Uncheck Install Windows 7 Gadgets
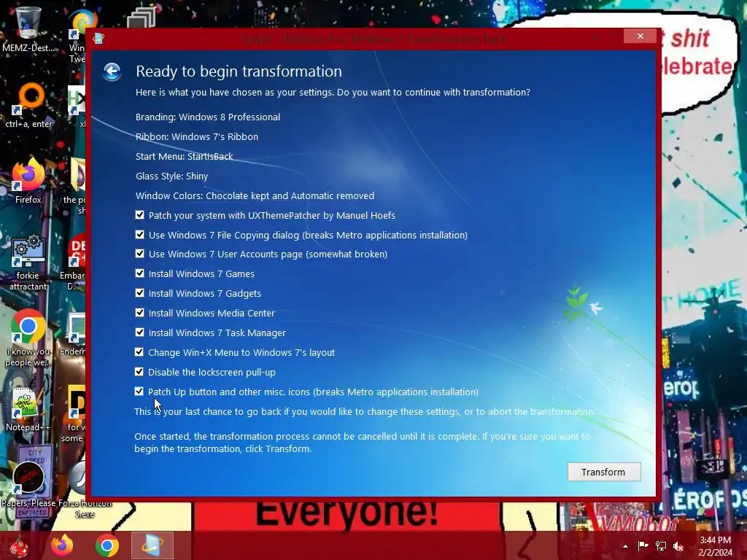 (139, 292)
